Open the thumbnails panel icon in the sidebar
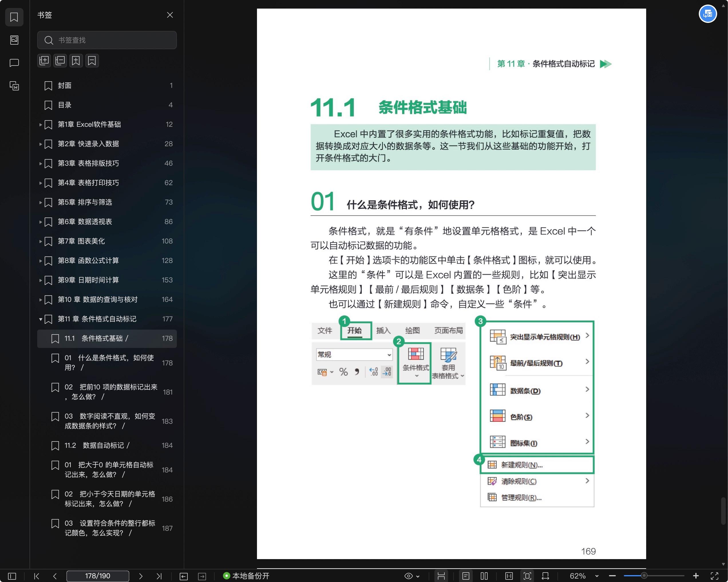 (14, 40)
